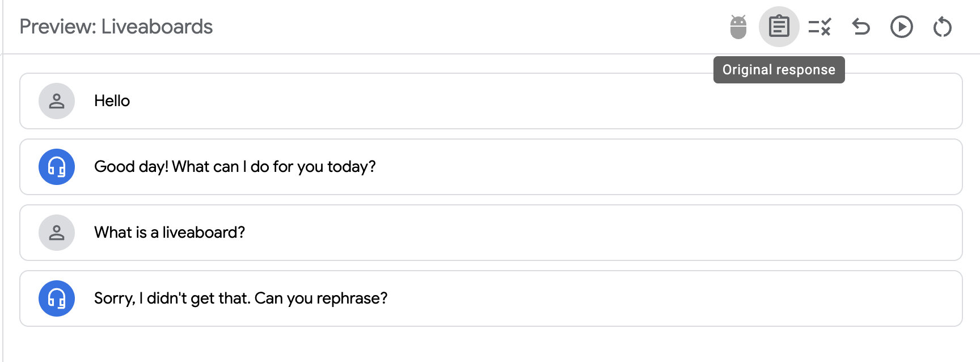Click the circled play button icon
This screenshot has height=362, width=980.
[901, 27]
